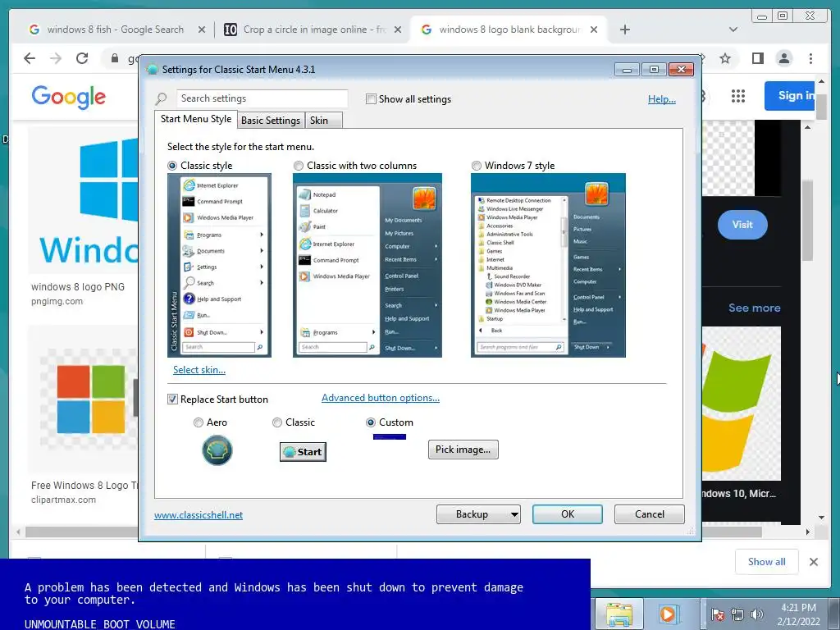Viewport: 840px width, 630px height.
Task: Click the Classic Start Menu title icon
Action: (152, 70)
